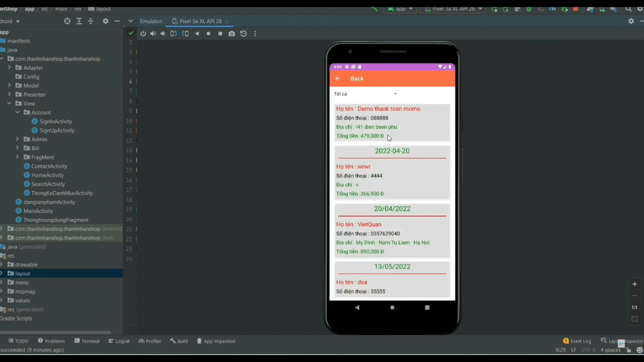644x362 pixels.
Task: Expand the Adapter package folder
Action: pyautogui.click(x=9, y=68)
